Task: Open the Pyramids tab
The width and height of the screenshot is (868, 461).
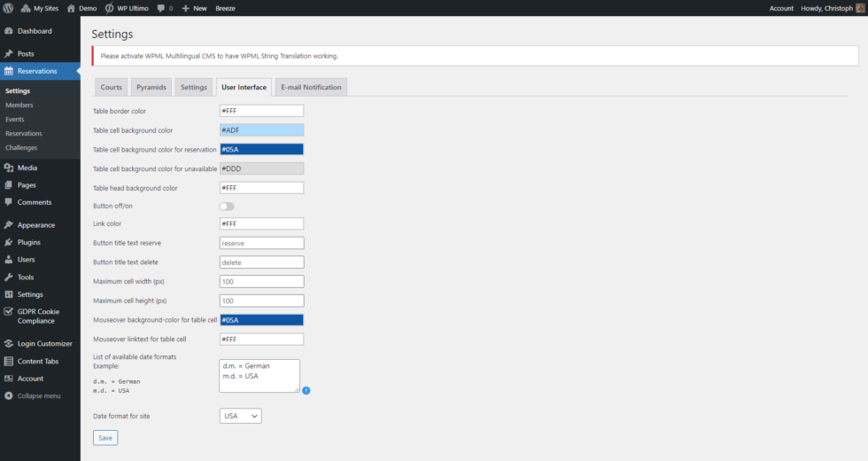Action: click(x=151, y=87)
